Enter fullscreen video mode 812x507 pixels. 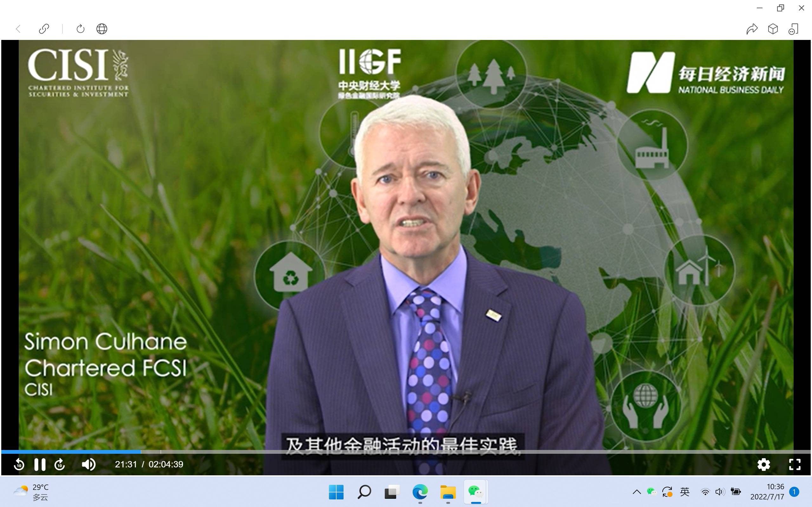coord(795,465)
